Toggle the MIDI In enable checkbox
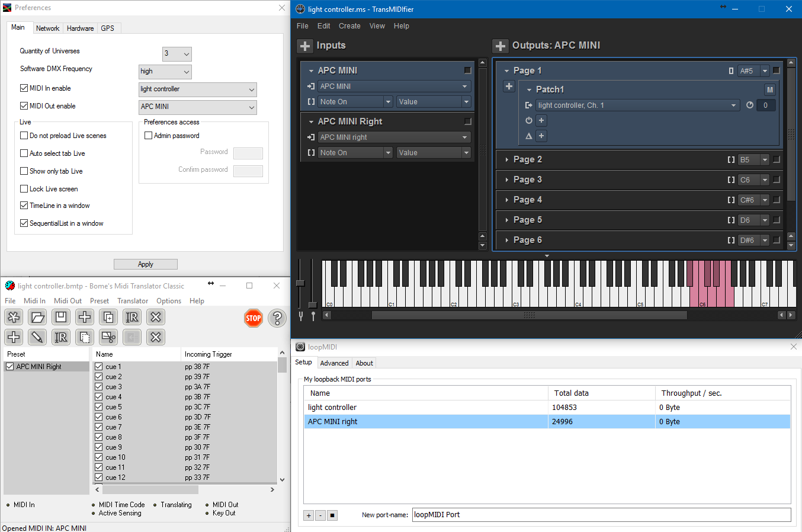The width and height of the screenshot is (802, 532). pyautogui.click(x=24, y=88)
